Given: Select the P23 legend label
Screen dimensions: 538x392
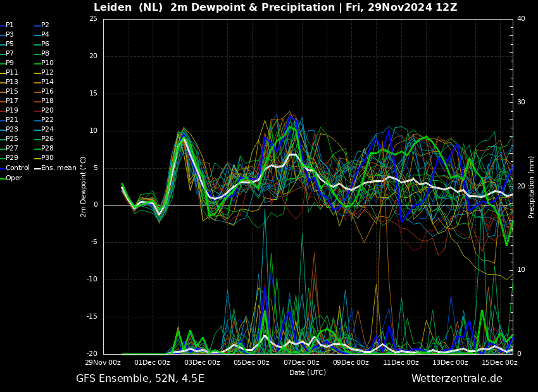Looking at the screenshot, I should [11, 130].
